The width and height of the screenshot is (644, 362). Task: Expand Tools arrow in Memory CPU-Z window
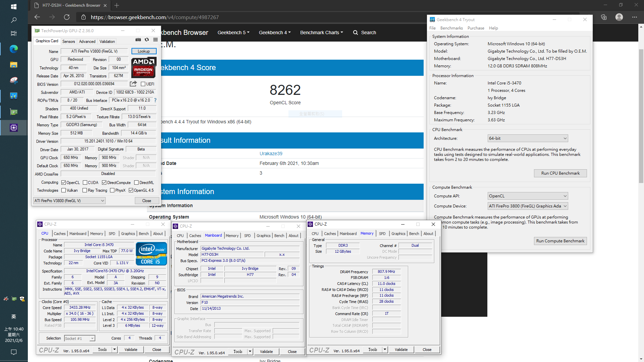click(385, 350)
